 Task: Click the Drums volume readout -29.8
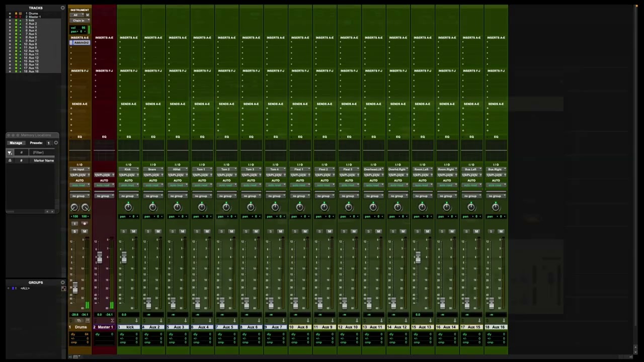(x=75, y=315)
